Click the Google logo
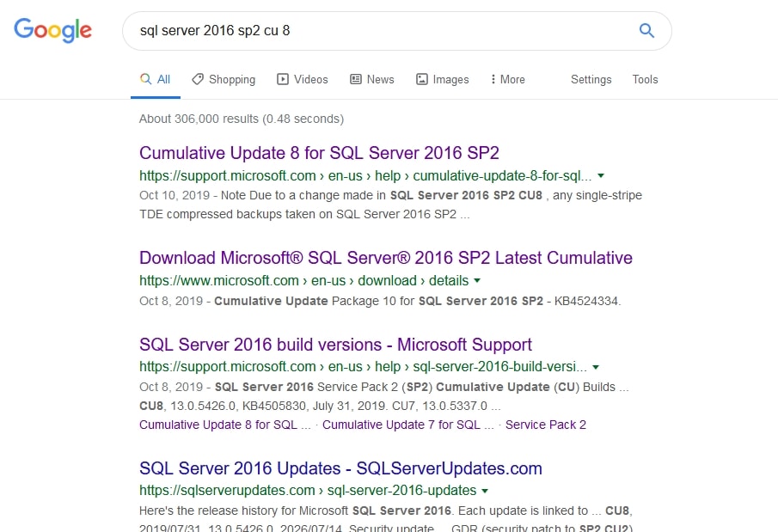Viewport: 778px width, 532px height. tap(52, 30)
